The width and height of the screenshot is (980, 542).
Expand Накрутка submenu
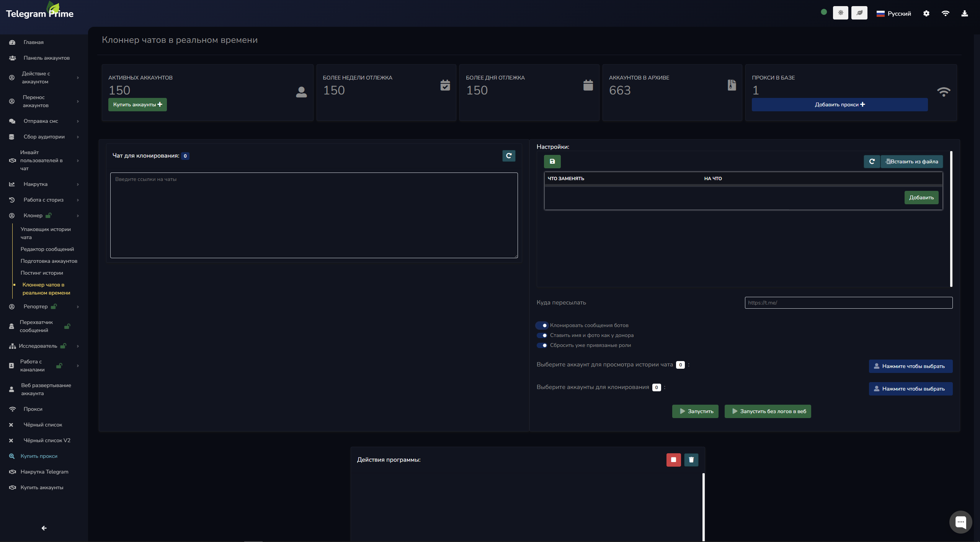[x=44, y=184]
